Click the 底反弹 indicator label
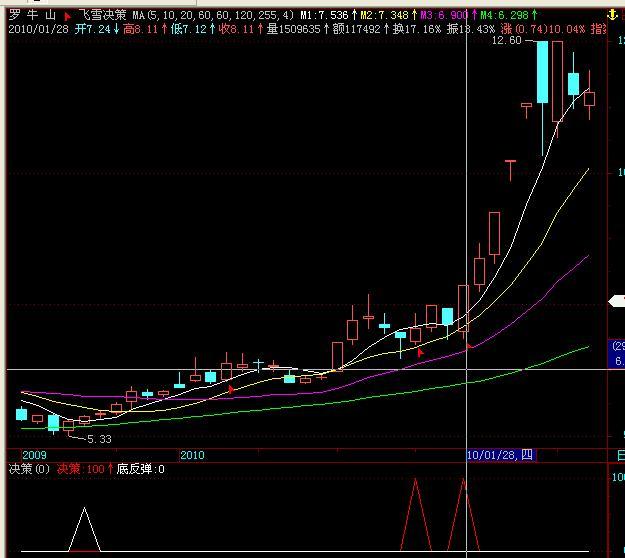The width and height of the screenshot is (625, 558). (x=140, y=468)
